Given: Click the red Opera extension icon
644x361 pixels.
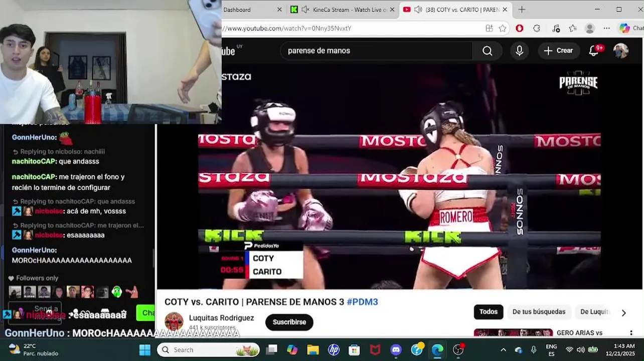Looking at the screenshot, I should (x=519, y=28).
